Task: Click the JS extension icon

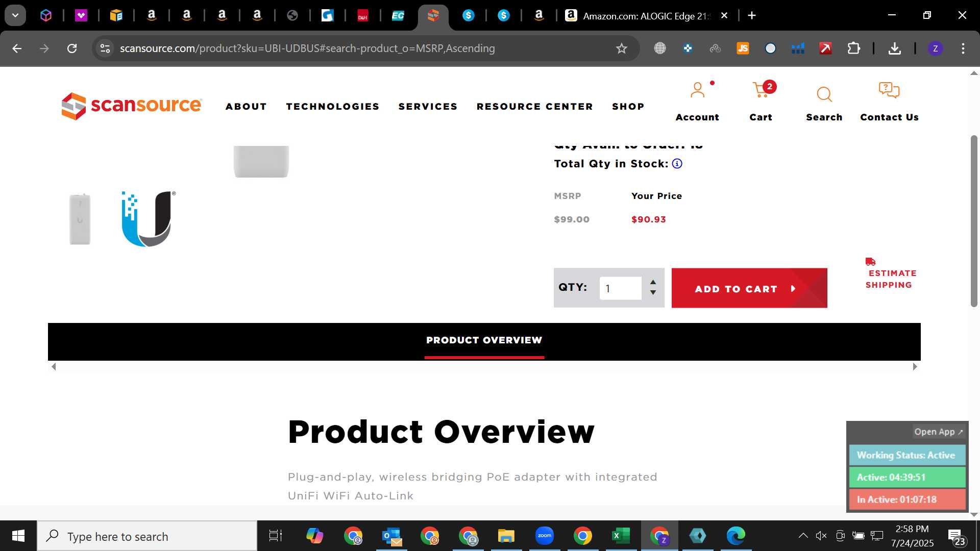Action: point(743,48)
